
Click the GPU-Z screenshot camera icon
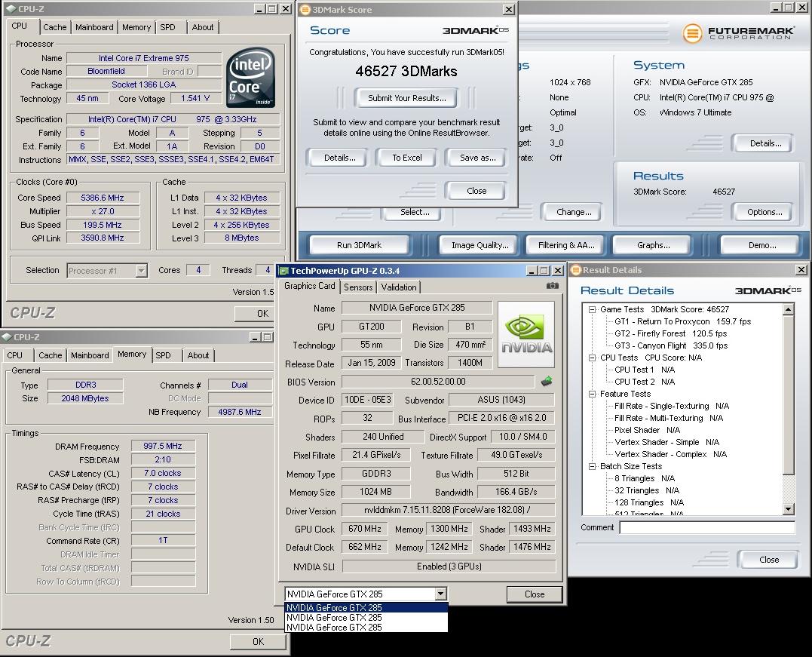click(553, 285)
